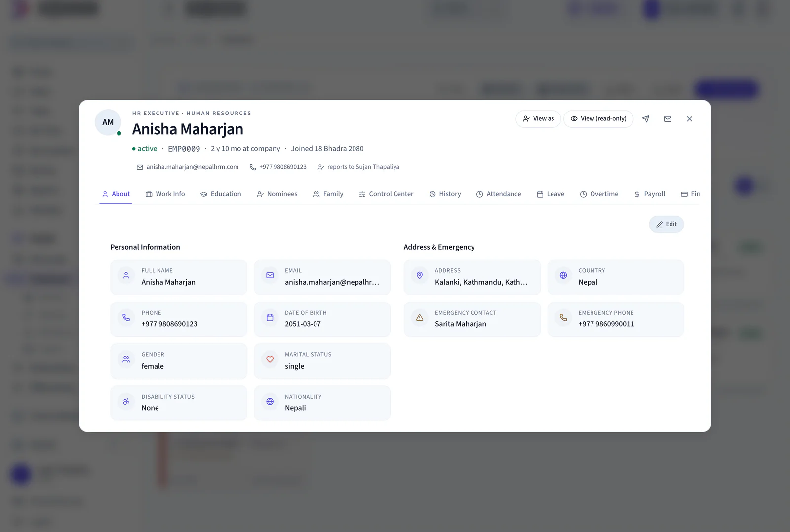This screenshot has height=532, width=790.
Task: Open the Control Center tab
Action: click(x=386, y=194)
